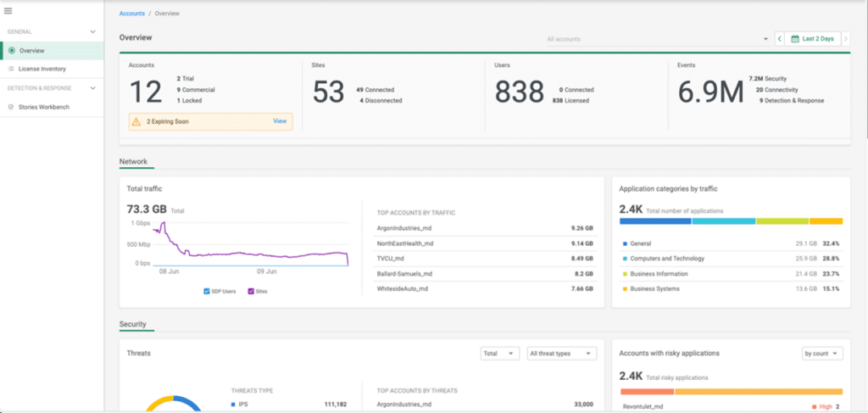This screenshot has width=868, height=413.
Task: Click the 9 Commercial accounts text
Action: (196, 90)
